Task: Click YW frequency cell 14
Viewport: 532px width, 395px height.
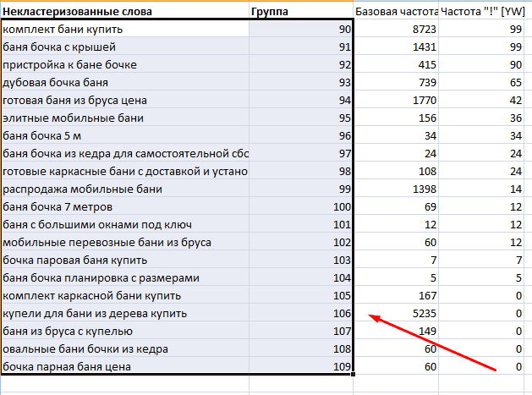Action: (x=482, y=189)
